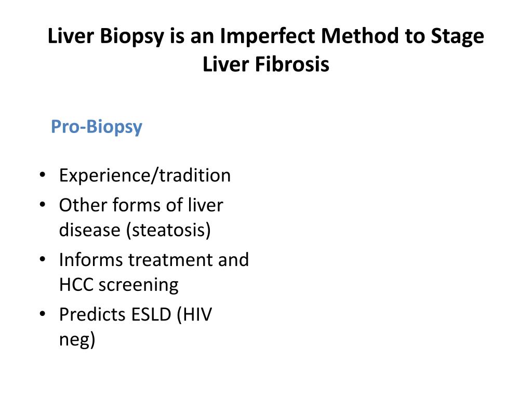
Task: Click the bullet dot before "Informs treatment"
Action: coord(42,259)
